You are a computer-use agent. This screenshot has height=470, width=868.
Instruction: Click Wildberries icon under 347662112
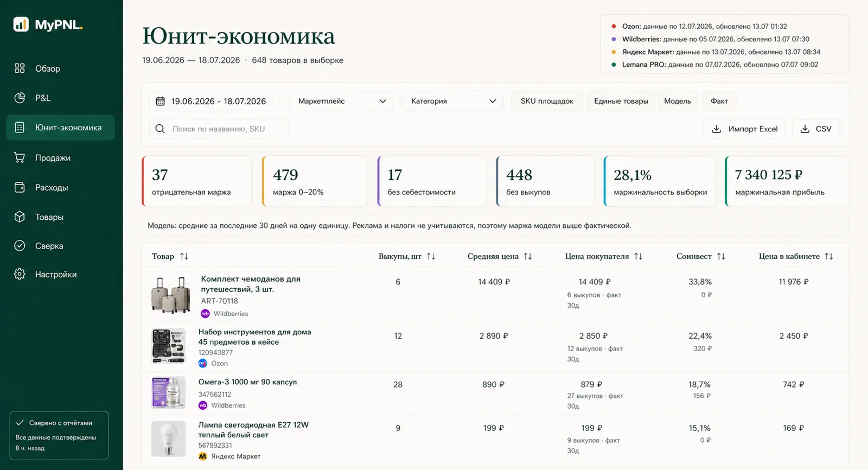(202, 405)
